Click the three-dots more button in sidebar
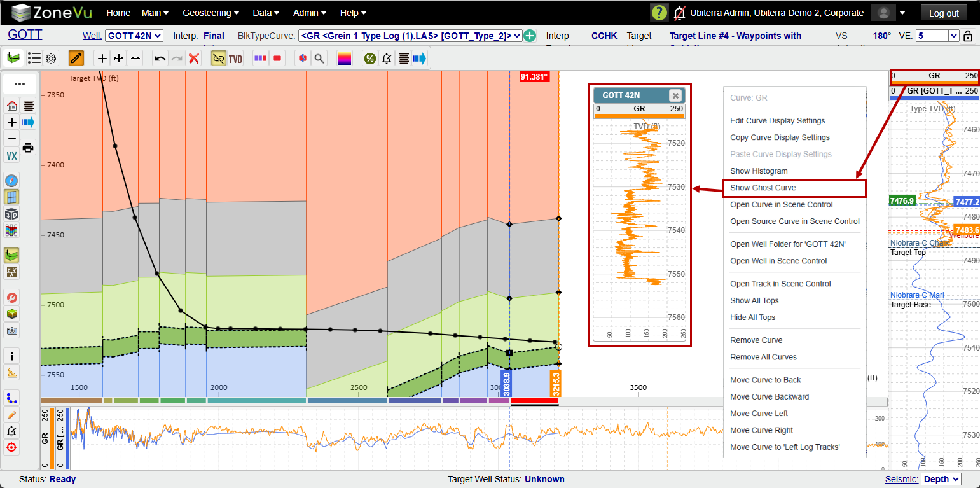Viewport: 980px width, 488px height. (20, 83)
